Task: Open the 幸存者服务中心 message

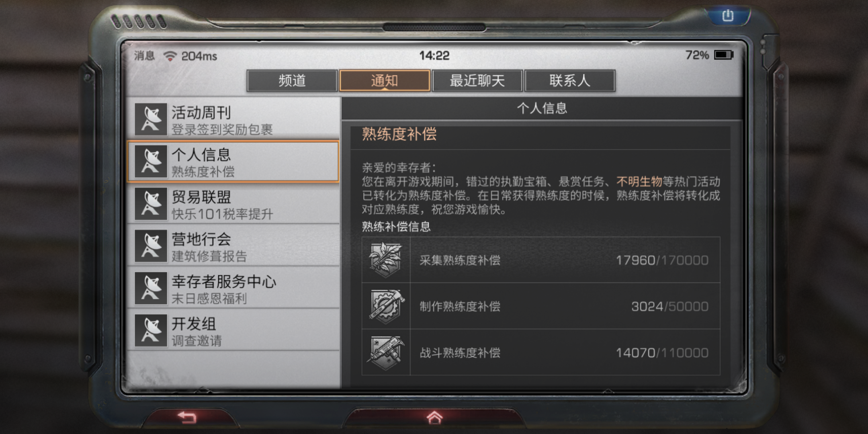Action: pyautogui.click(x=233, y=288)
